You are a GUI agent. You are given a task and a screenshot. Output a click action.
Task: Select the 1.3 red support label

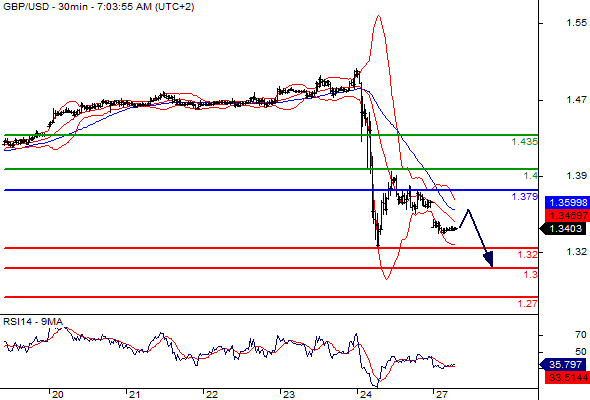point(531,275)
